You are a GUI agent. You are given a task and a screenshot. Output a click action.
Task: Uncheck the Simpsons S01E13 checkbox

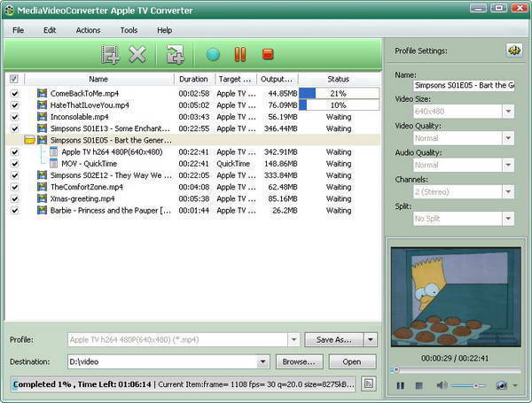point(14,128)
